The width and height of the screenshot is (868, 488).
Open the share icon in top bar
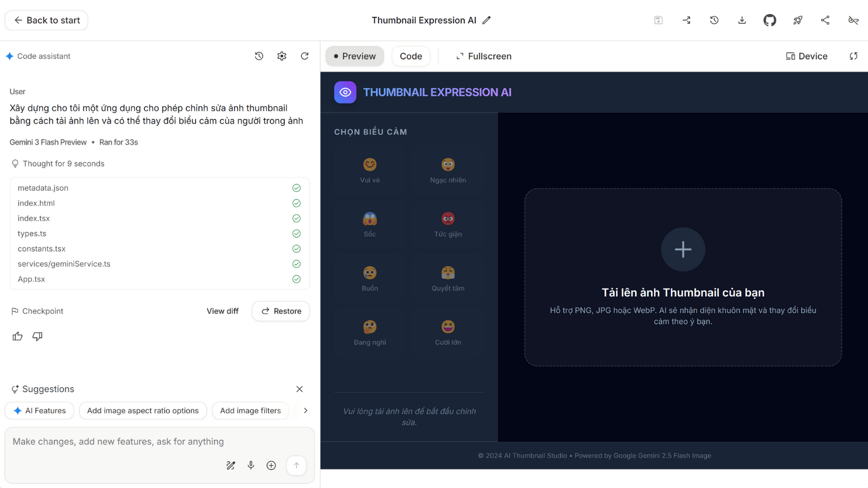(x=825, y=20)
